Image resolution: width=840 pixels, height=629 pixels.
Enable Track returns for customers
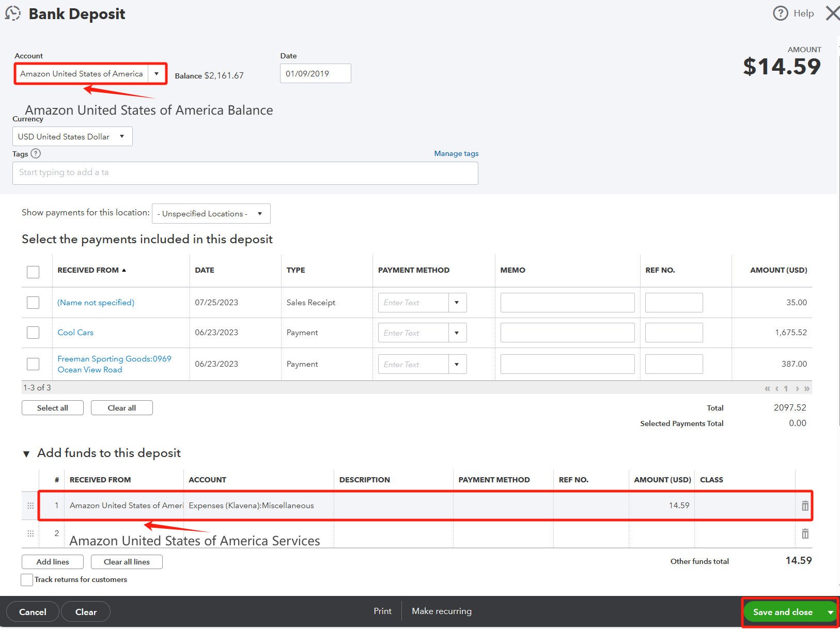[27, 580]
